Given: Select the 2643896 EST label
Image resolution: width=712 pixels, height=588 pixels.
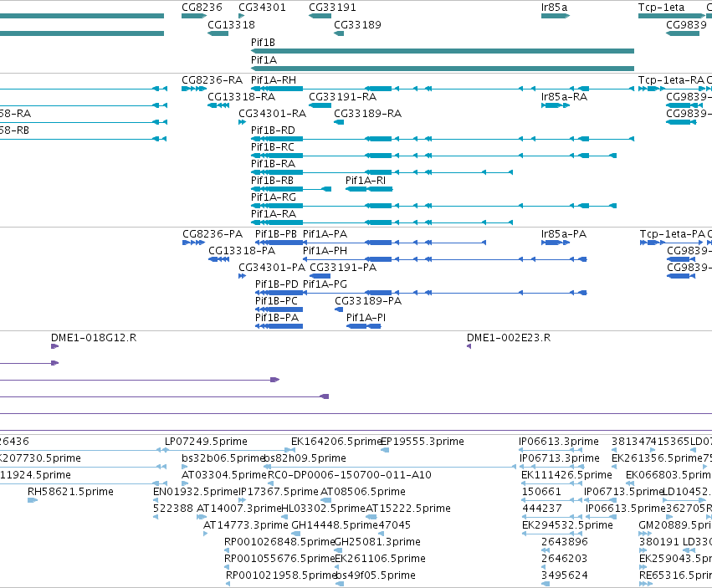Looking at the screenshot, I should [565, 542].
